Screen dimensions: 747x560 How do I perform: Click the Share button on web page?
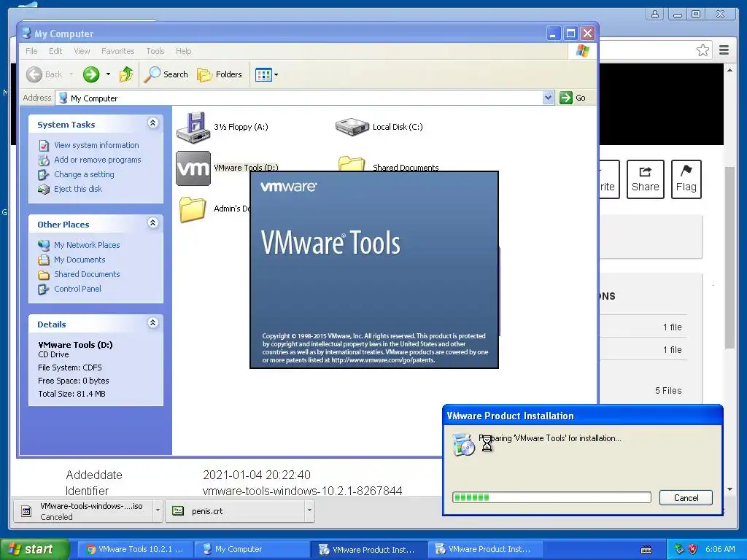pyautogui.click(x=645, y=179)
